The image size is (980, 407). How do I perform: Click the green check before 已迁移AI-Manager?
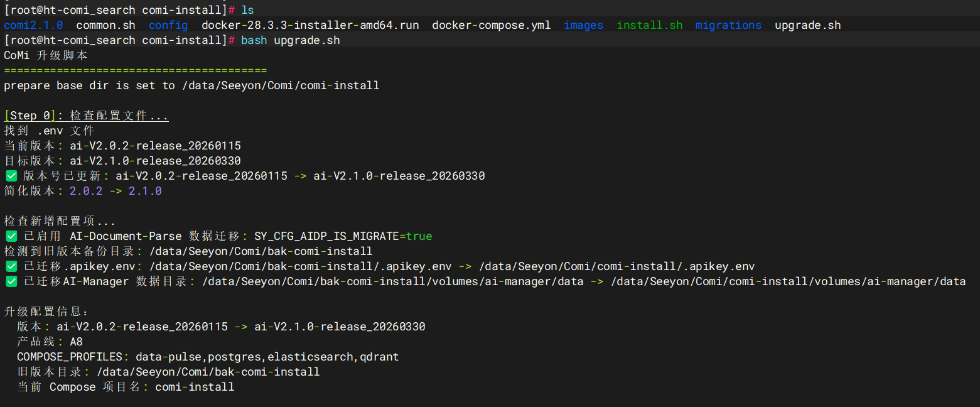[11, 281]
